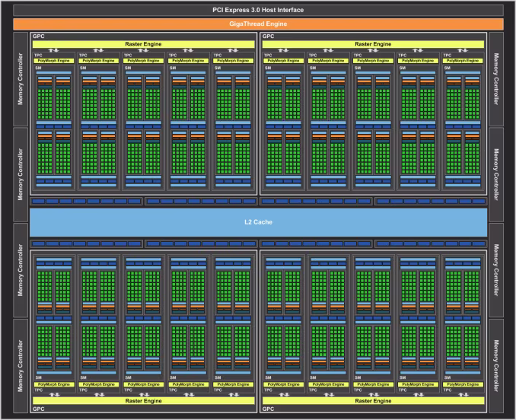Image resolution: width=516 pixels, height=420 pixels.
Task: Click the first PolyMorph Engine in the top-left GPC
Action: (x=53, y=61)
